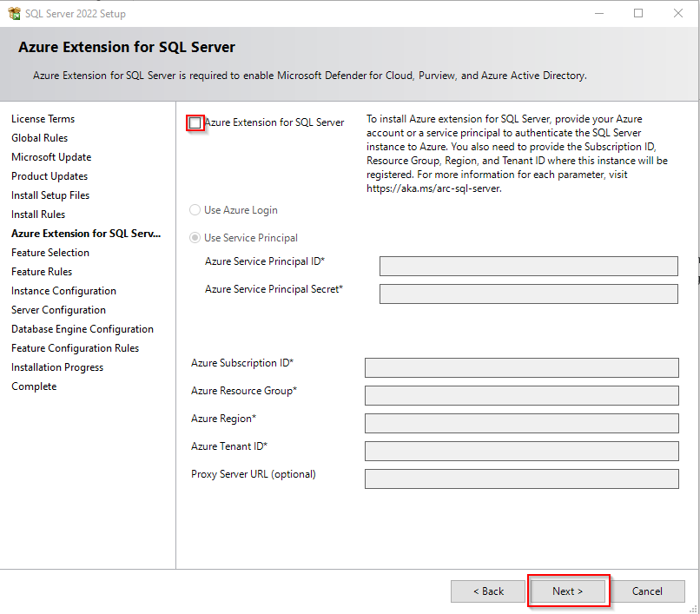Maximize the setup window

638,13
